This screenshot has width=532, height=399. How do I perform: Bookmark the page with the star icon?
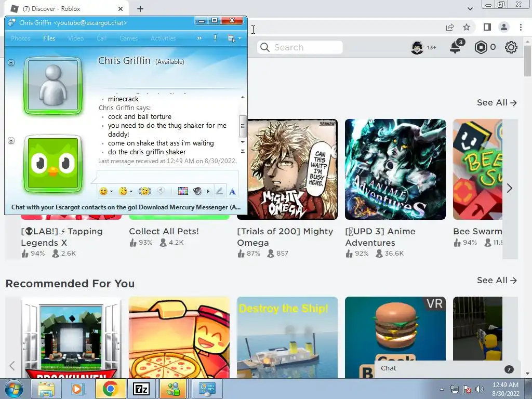tap(467, 27)
